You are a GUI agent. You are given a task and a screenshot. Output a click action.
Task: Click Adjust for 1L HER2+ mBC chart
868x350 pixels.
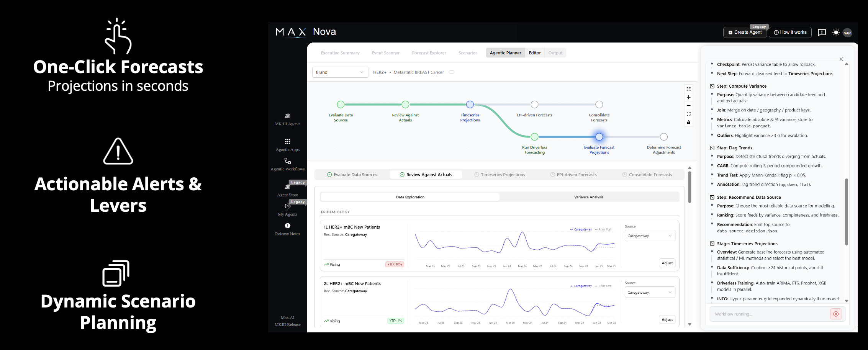(x=667, y=263)
